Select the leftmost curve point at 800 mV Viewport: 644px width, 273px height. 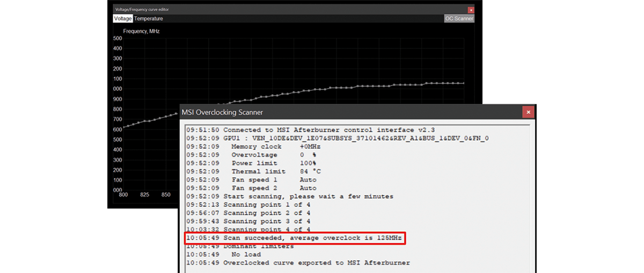tap(124, 127)
